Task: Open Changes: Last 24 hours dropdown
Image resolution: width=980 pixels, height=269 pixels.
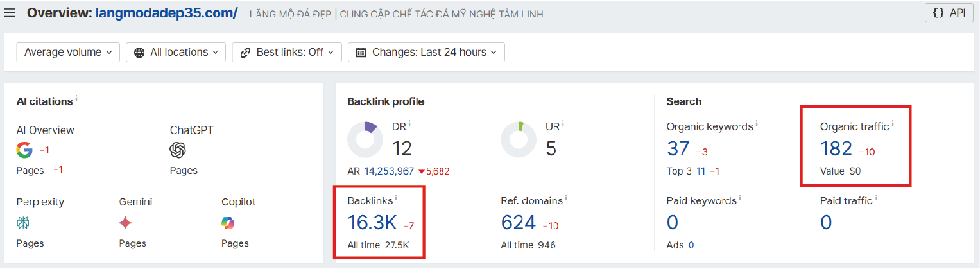Action: tap(426, 53)
